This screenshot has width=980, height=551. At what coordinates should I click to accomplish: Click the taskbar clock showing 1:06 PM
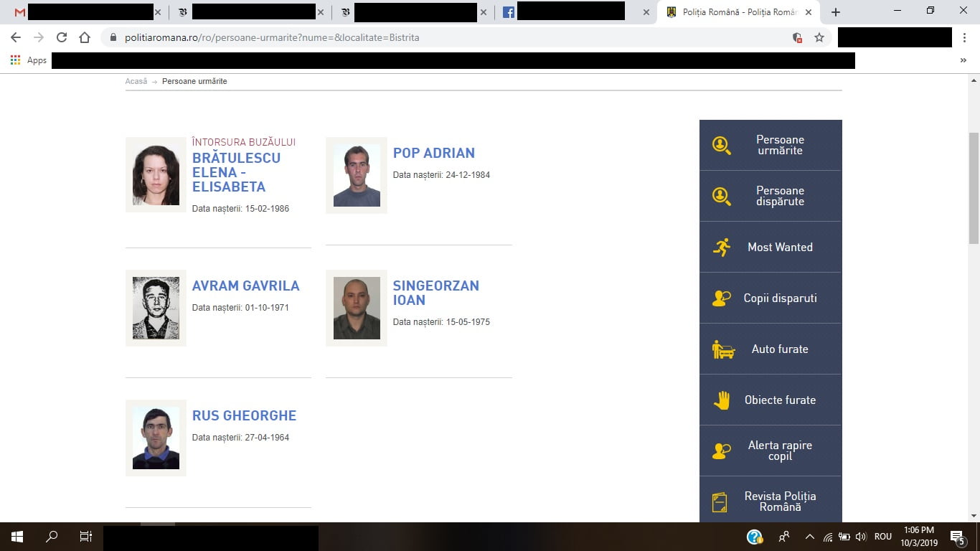point(920,537)
